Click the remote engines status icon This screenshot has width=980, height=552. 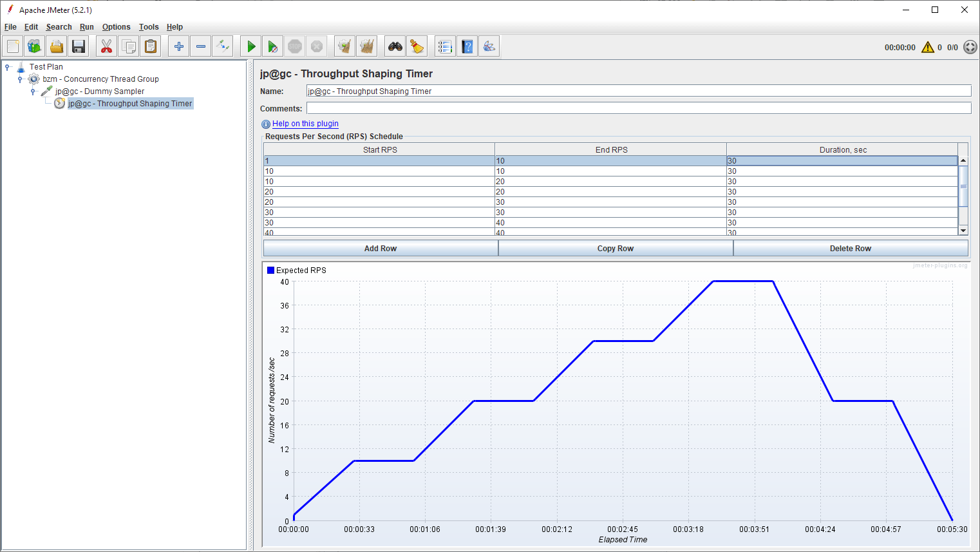(970, 47)
